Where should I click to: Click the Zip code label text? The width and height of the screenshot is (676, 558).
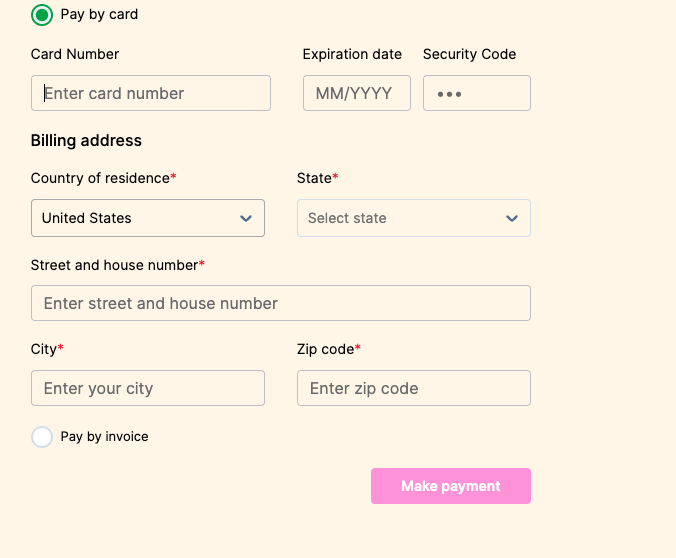(x=325, y=349)
